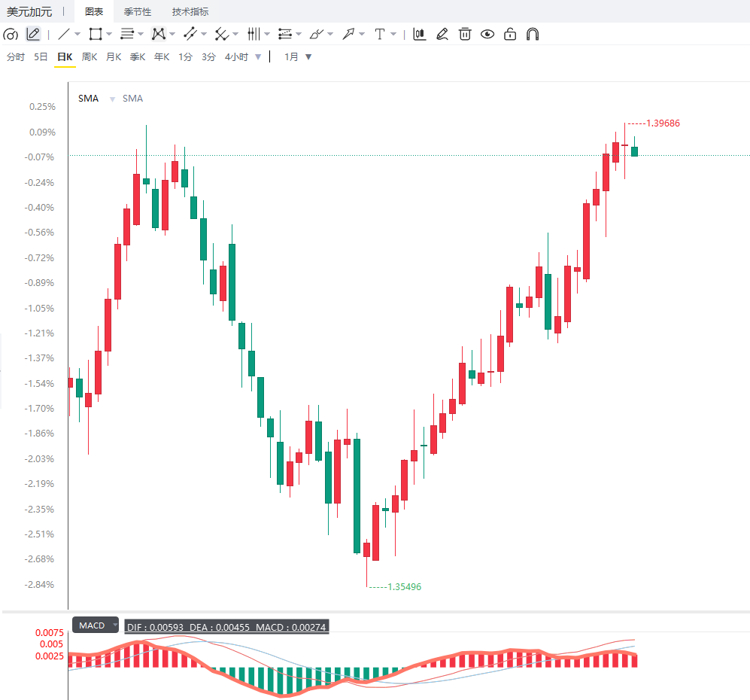Select the rectangle shape tool

point(96,35)
